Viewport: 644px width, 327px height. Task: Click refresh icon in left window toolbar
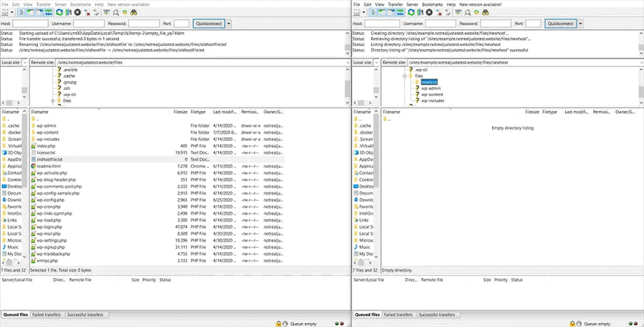pyautogui.click(x=59, y=12)
